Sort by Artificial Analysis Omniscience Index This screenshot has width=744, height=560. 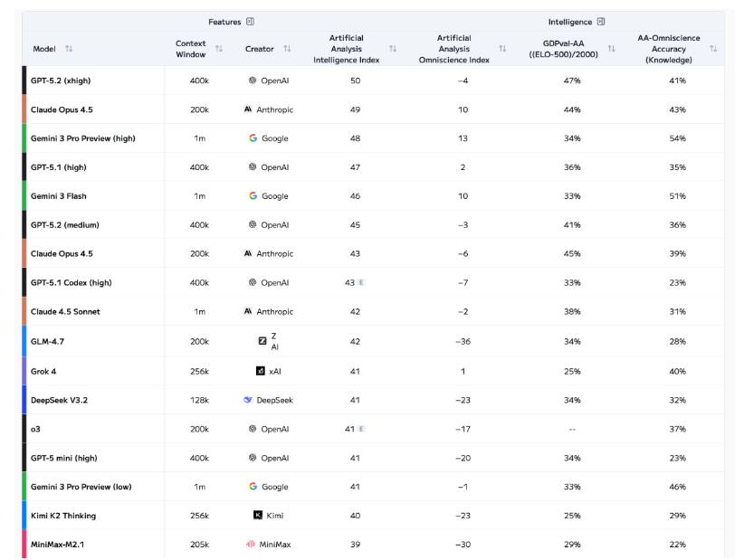(x=504, y=49)
